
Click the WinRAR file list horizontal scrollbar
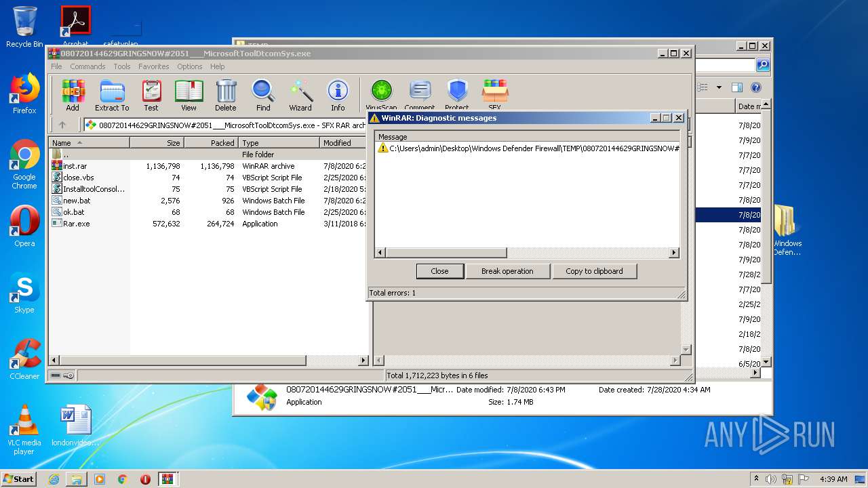(209, 361)
